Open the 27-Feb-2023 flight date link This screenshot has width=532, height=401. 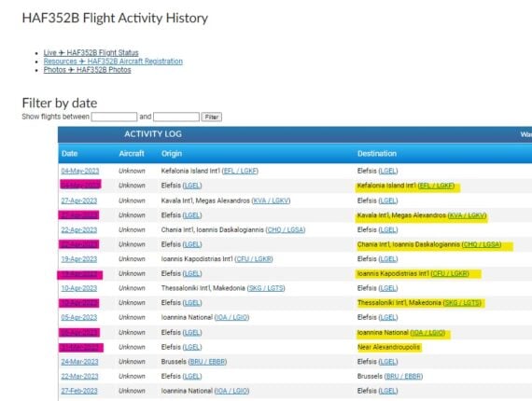click(79, 391)
